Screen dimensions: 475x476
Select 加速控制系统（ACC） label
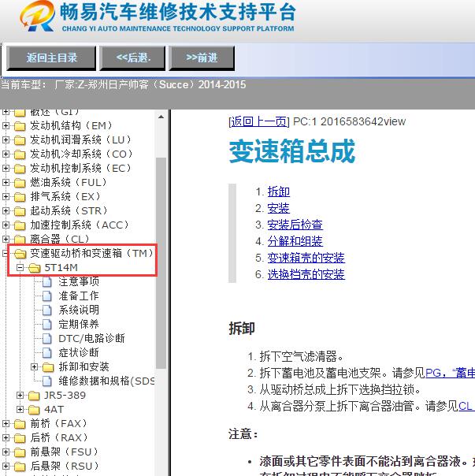click(80, 225)
